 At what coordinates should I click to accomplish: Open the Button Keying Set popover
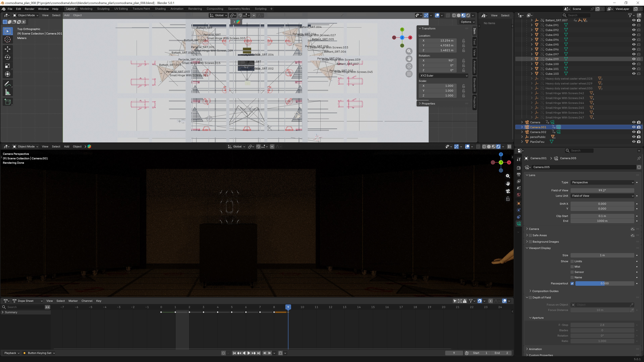point(40,353)
